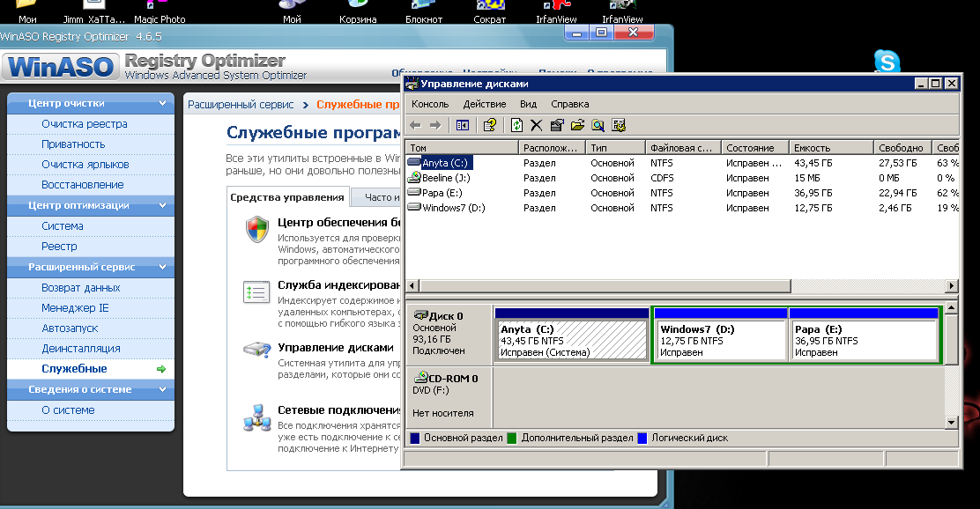The width and height of the screenshot is (980, 509).
Task: Select the Anyta (C:) volume row
Action: tap(682, 163)
